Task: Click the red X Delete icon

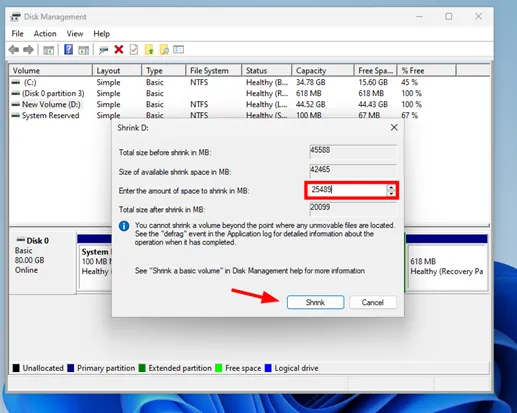Action: point(119,50)
